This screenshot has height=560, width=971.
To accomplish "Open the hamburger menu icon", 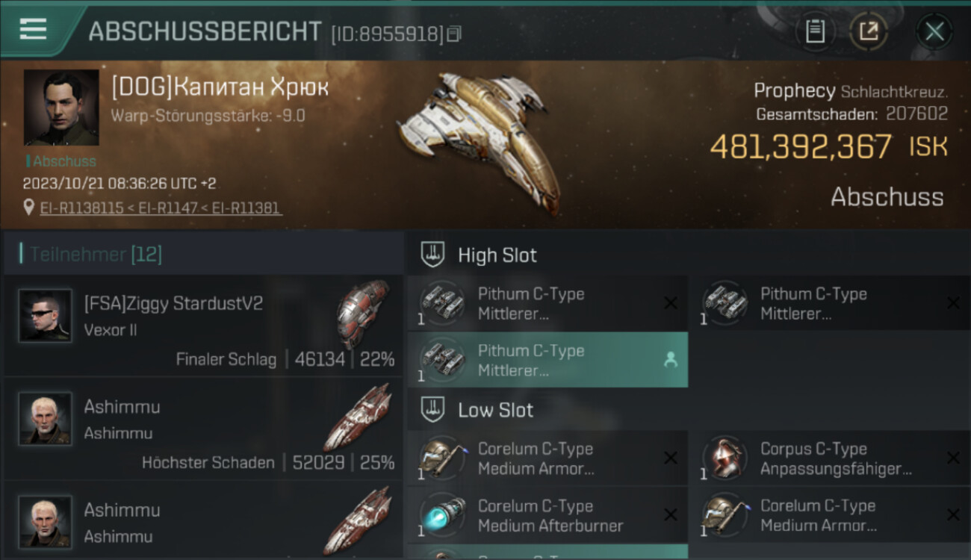I will (x=33, y=29).
